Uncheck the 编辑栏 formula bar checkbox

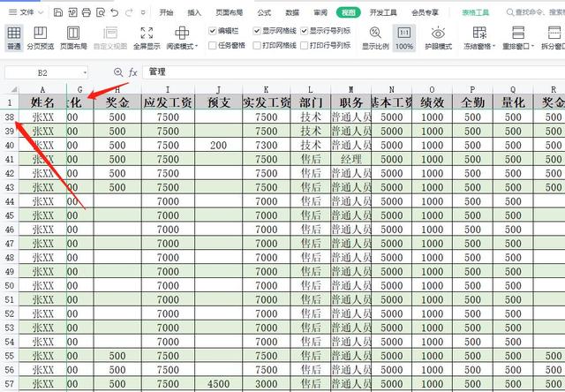(x=212, y=31)
